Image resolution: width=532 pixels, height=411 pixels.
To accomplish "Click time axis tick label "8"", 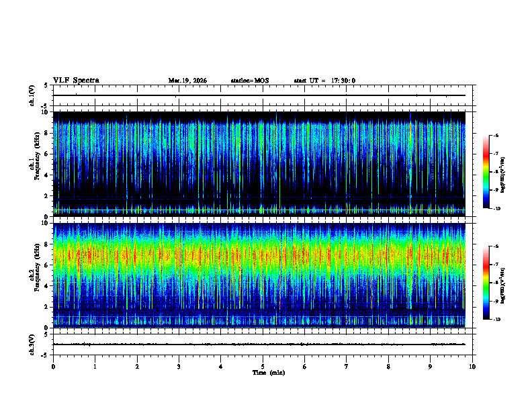I will [388, 367].
